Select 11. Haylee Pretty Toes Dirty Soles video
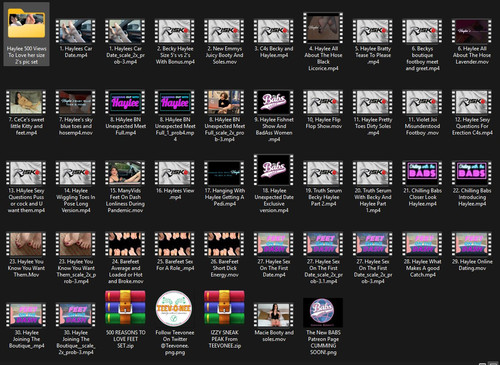The width and height of the screenshot is (500, 365). (373, 102)
